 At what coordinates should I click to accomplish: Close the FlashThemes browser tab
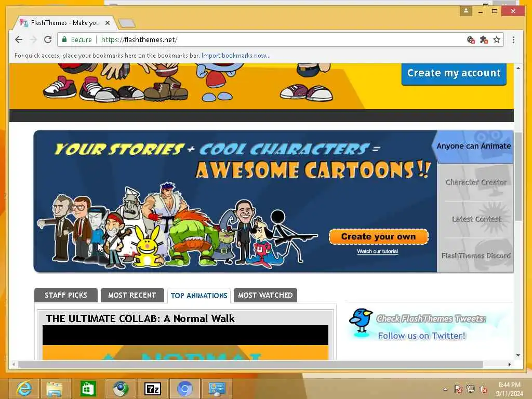(x=108, y=23)
